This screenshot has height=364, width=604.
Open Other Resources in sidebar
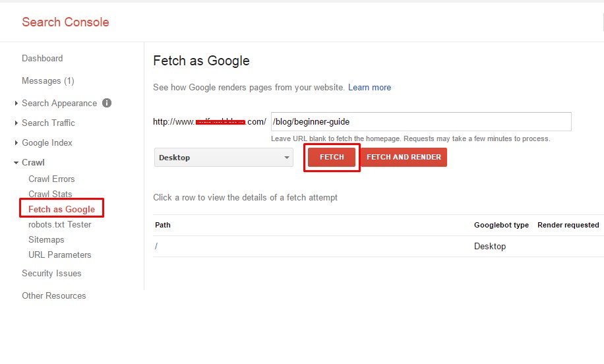point(54,295)
